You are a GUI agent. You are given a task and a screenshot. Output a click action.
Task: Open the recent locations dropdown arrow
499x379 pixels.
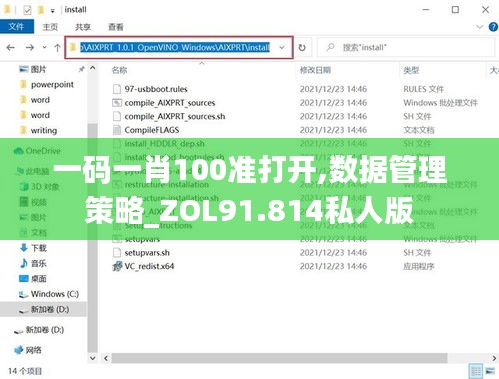(x=44, y=48)
